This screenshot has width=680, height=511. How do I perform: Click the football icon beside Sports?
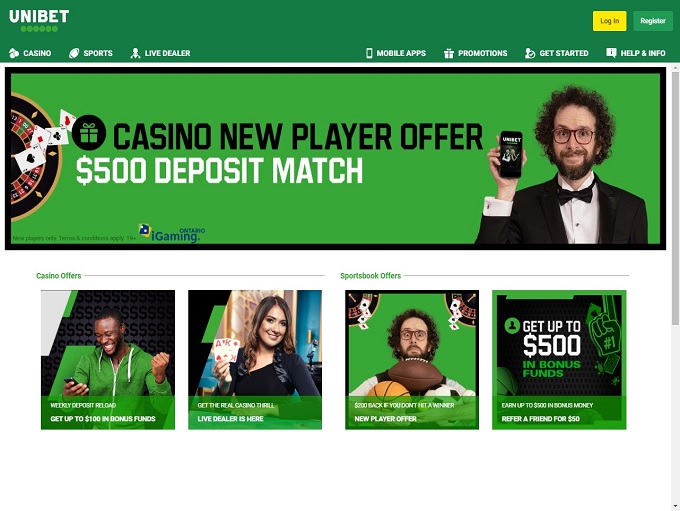coord(74,53)
